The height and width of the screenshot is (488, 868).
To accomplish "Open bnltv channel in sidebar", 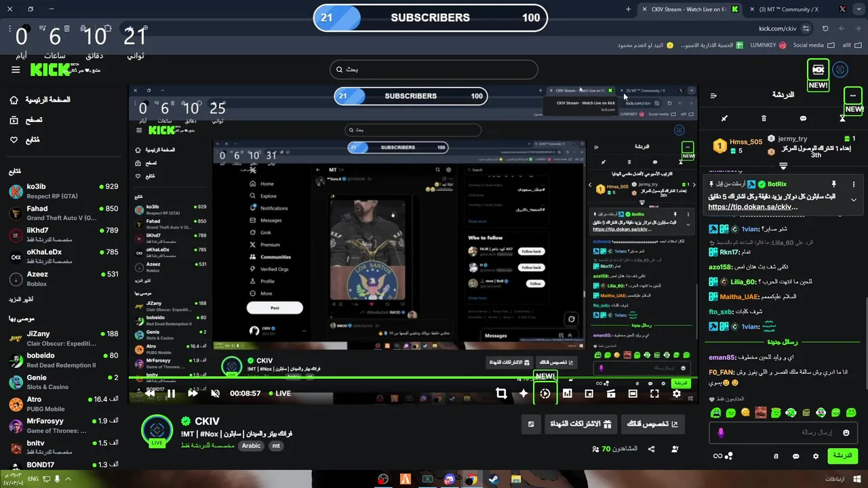I will [x=64, y=447].
